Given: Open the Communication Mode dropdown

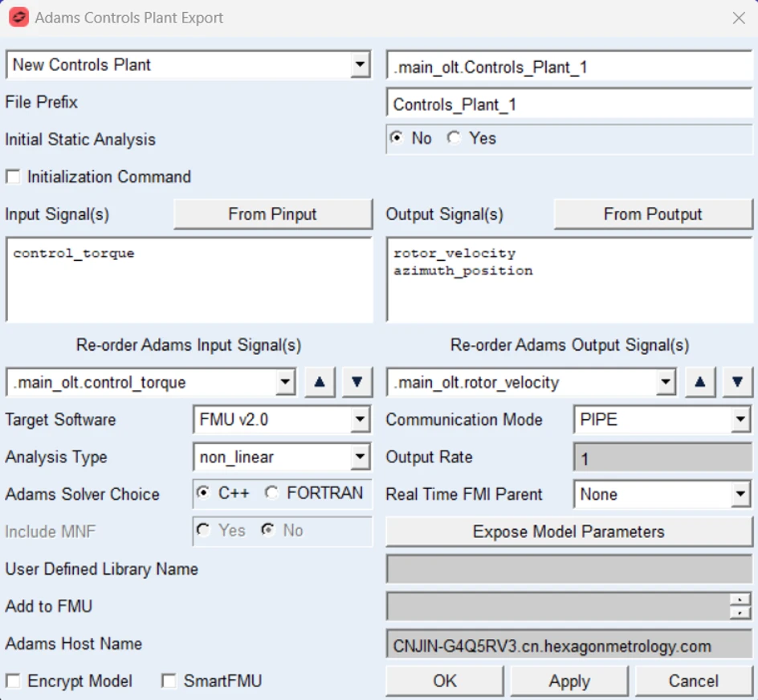Looking at the screenshot, I should pos(740,420).
